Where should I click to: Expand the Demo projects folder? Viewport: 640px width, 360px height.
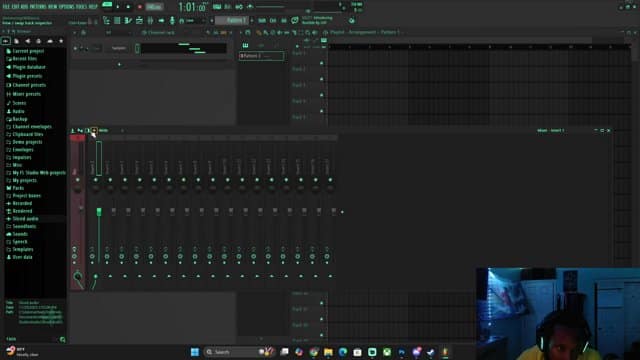point(24,142)
